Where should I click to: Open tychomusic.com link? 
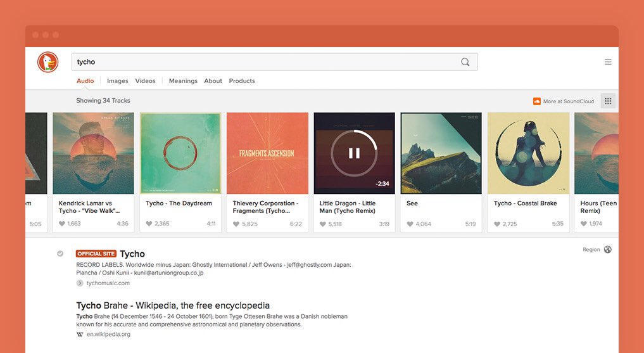[x=108, y=283]
